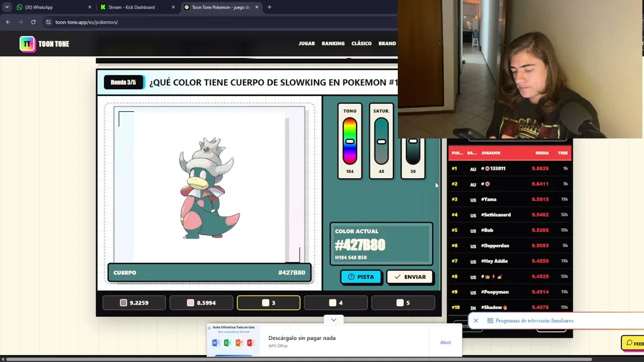The width and height of the screenshot is (644, 362).
Task: Adjust the SATUR. saturation slider
Action: point(381,141)
